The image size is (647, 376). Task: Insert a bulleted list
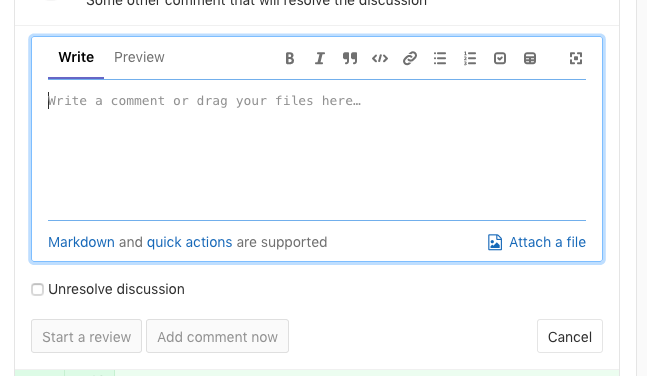click(440, 58)
